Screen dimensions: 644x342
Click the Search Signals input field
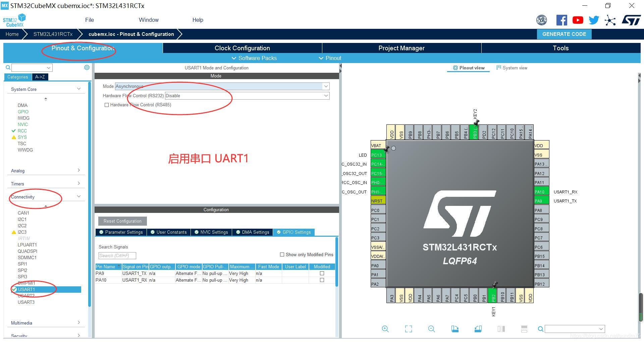pos(117,255)
